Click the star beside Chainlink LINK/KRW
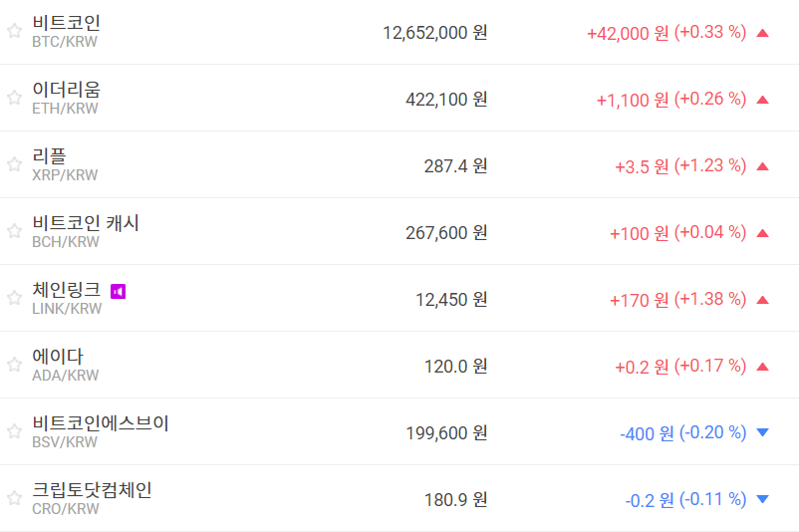 (x=14, y=298)
